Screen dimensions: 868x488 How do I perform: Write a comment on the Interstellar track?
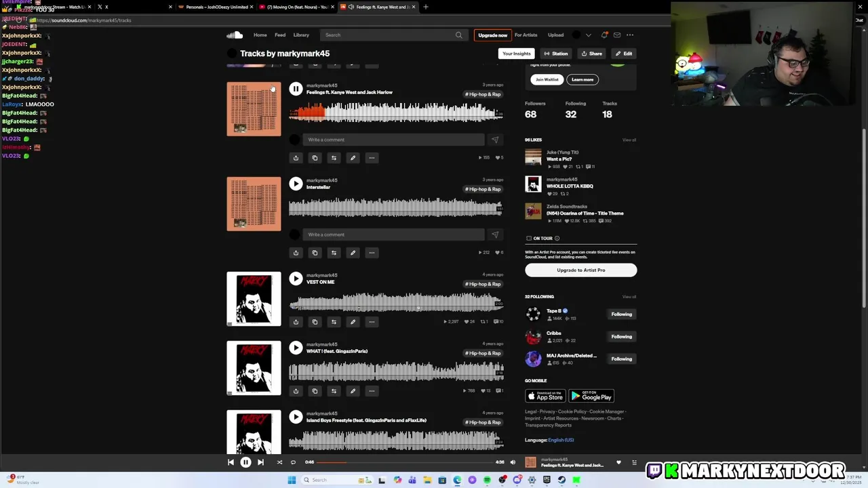click(393, 235)
